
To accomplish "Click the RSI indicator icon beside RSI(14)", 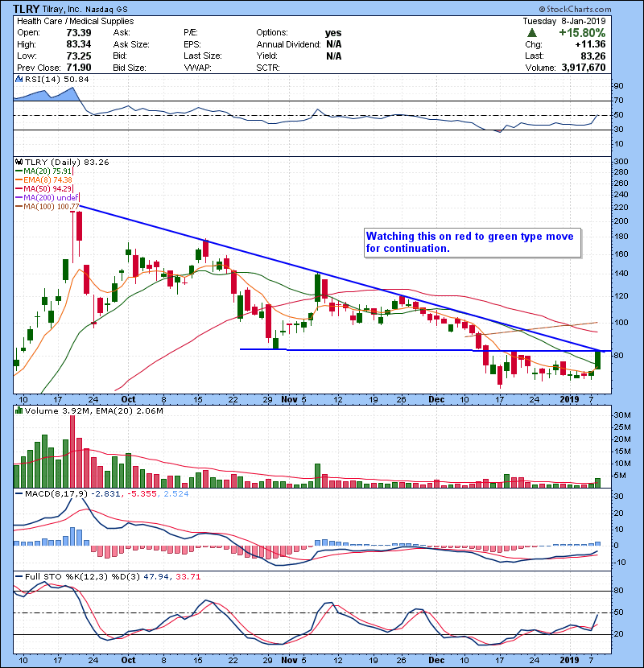I will 19,79.
